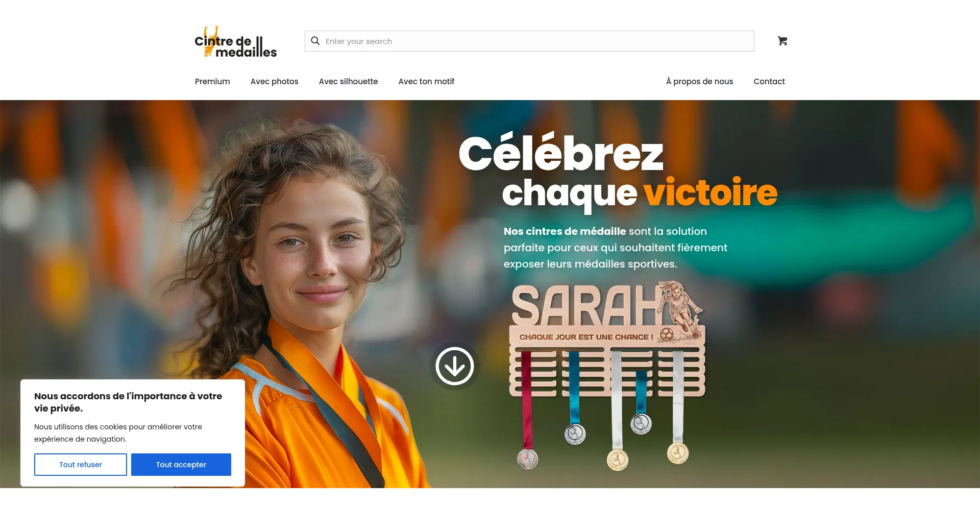Image resolution: width=980 pixels, height=507 pixels.
Task: Click the soccer player silhouette on hanger
Action: click(680, 308)
